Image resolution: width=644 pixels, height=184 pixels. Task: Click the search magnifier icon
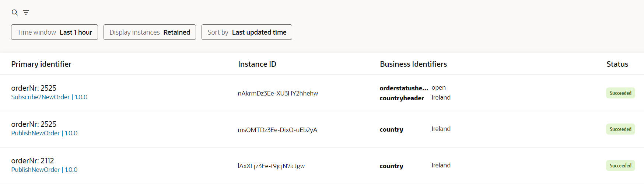(x=15, y=13)
